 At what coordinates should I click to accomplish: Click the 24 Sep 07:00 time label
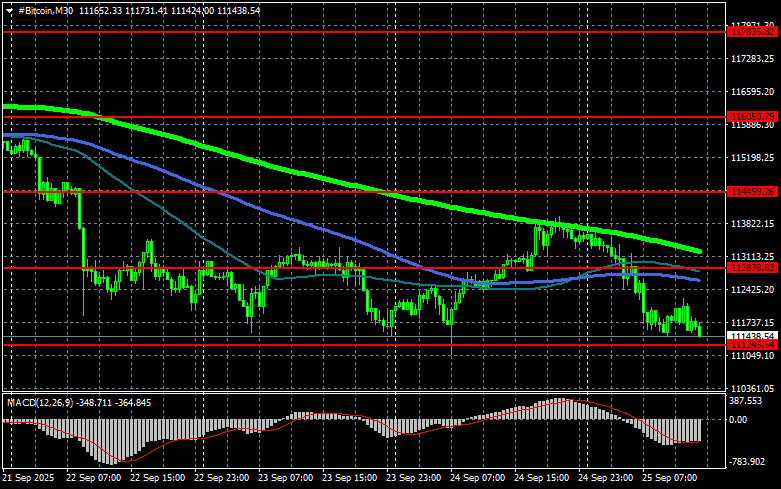click(478, 478)
